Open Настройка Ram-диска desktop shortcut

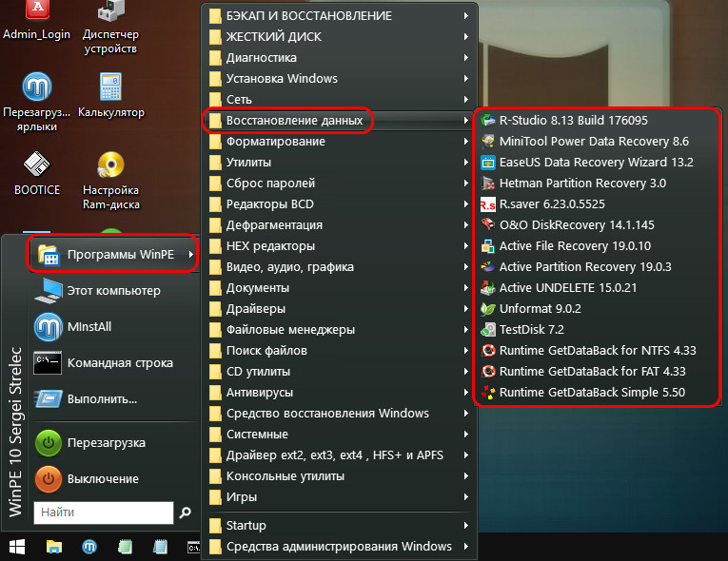pos(111,180)
